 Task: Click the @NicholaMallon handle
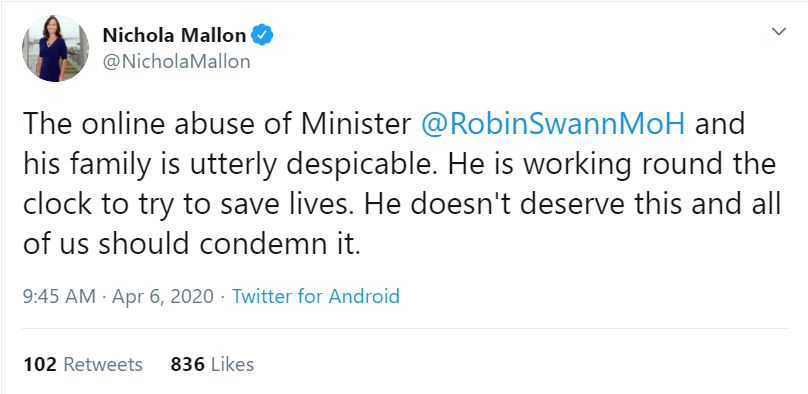pyautogui.click(x=177, y=61)
